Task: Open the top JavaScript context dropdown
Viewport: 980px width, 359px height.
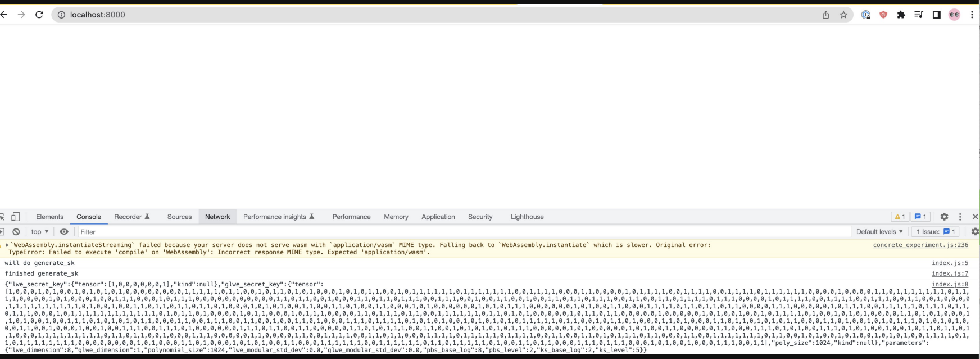Action: coord(40,232)
